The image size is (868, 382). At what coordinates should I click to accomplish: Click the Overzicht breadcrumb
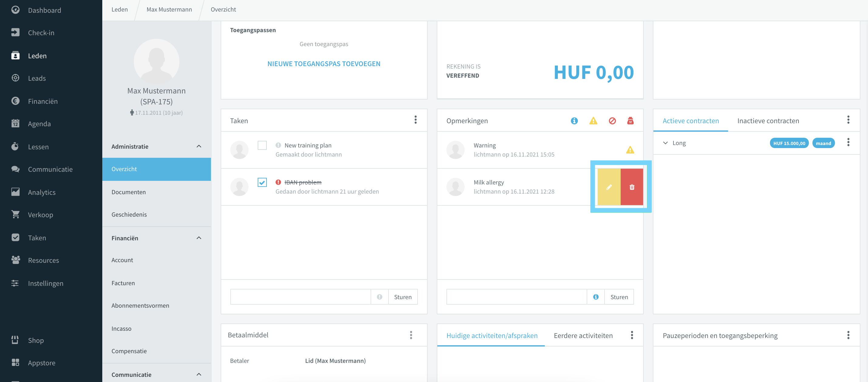click(x=223, y=9)
